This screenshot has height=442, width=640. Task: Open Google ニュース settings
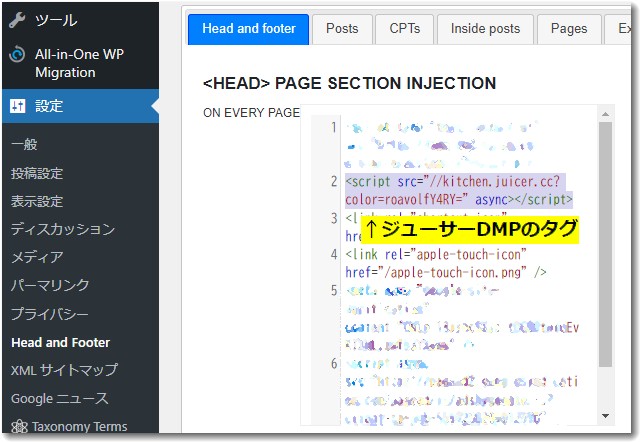click(60, 398)
